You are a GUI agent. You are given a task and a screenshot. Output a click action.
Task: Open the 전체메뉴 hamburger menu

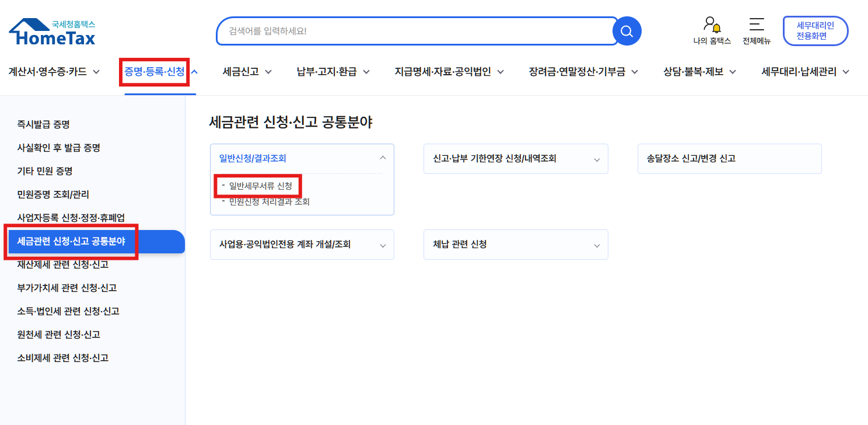click(757, 31)
